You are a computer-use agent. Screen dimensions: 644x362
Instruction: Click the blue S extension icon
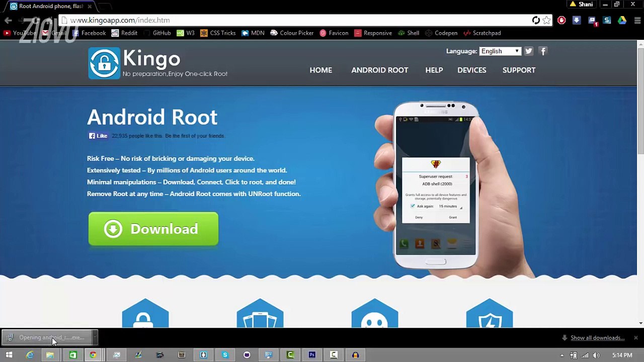[x=607, y=20]
